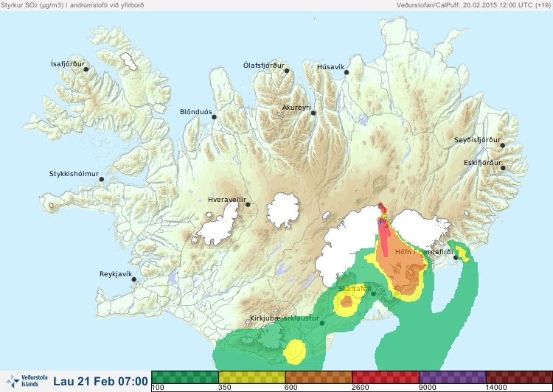Click the legend value '2600'

360,388
